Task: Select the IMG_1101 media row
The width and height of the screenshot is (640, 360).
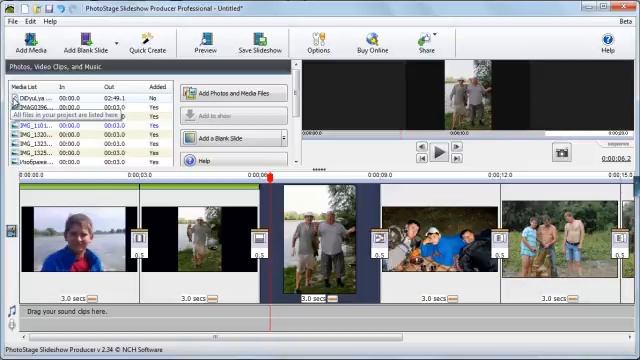Action: [90, 125]
